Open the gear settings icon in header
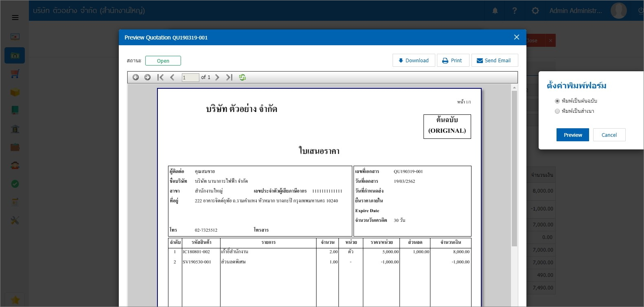644x307 pixels. coord(535,11)
